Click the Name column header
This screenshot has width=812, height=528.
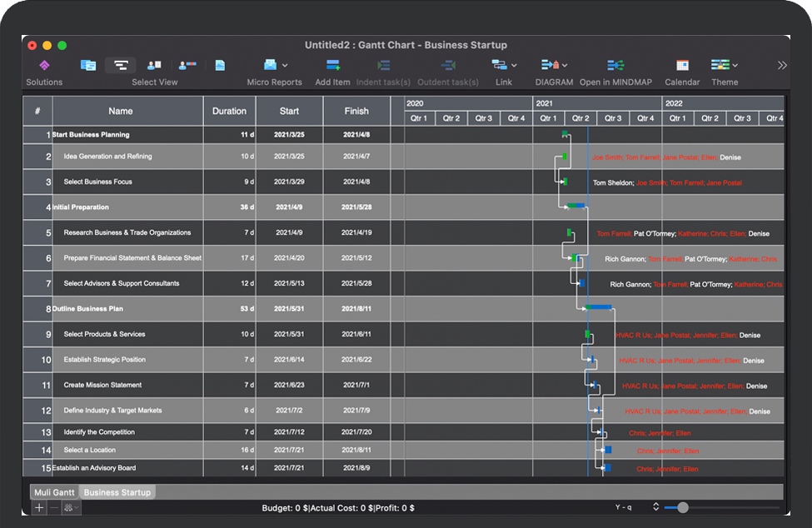point(121,111)
